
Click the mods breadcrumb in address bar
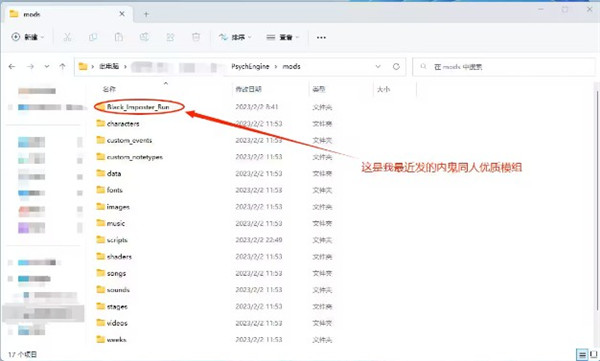[292, 67]
